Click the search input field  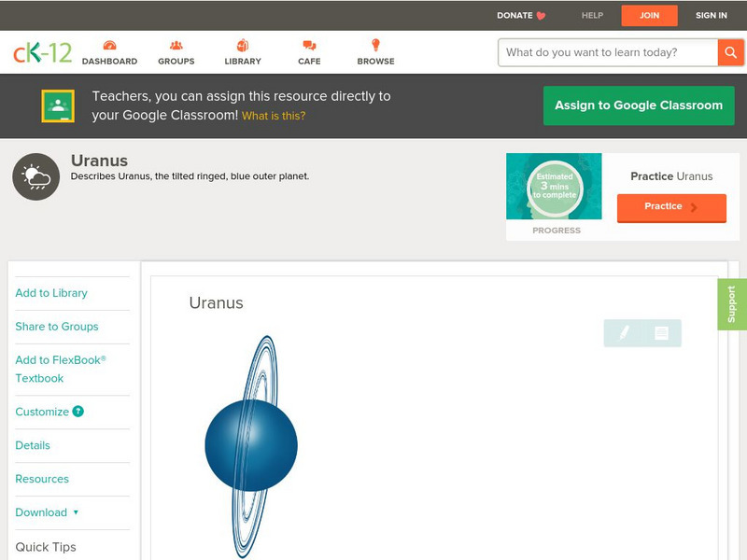coord(608,52)
